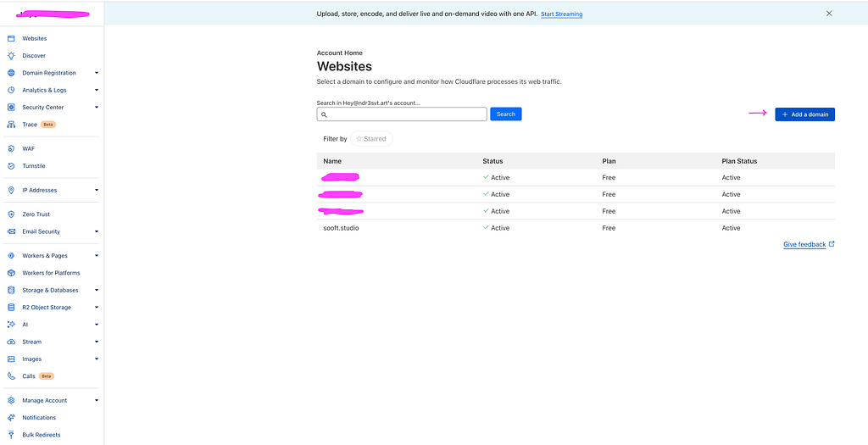Expand the AI menu arrow
868x445 pixels.
(x=97, y=325)
